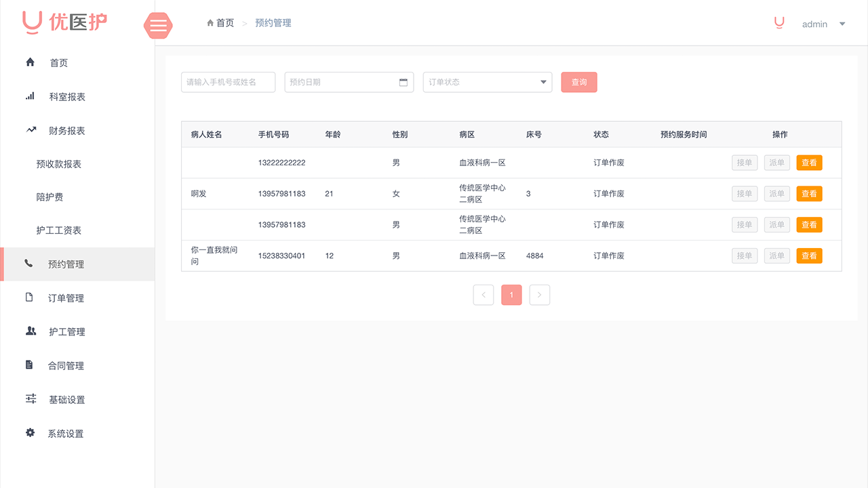This screenshot has height=488, width=868.
Task: Expand the admin account dropdown
Action: 823,24
